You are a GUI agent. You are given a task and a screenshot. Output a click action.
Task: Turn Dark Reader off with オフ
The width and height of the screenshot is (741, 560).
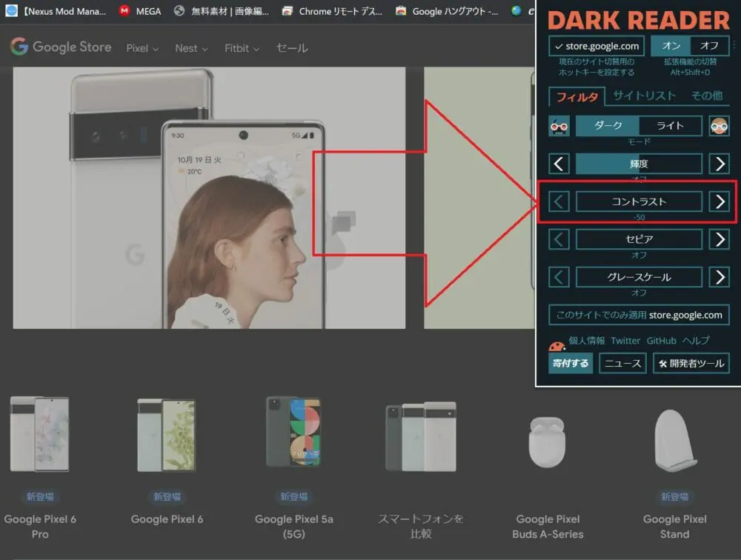(x=709, y=46)
